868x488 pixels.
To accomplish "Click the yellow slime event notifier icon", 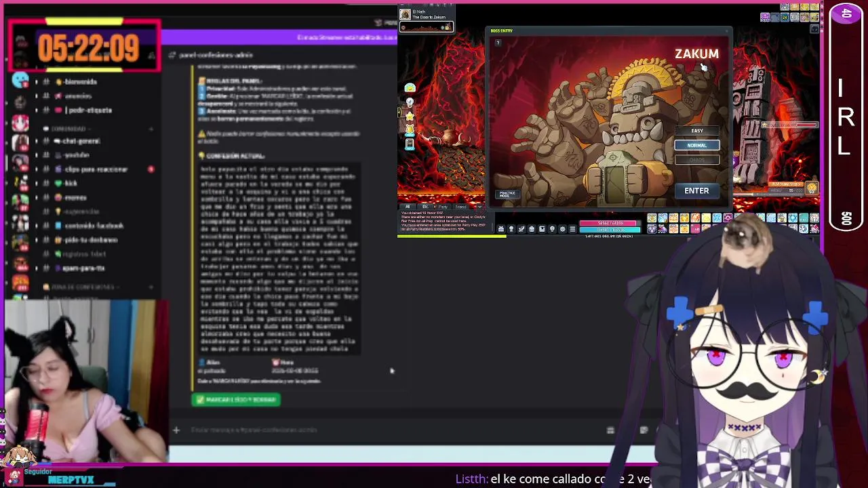I will [x=410, y=88].
